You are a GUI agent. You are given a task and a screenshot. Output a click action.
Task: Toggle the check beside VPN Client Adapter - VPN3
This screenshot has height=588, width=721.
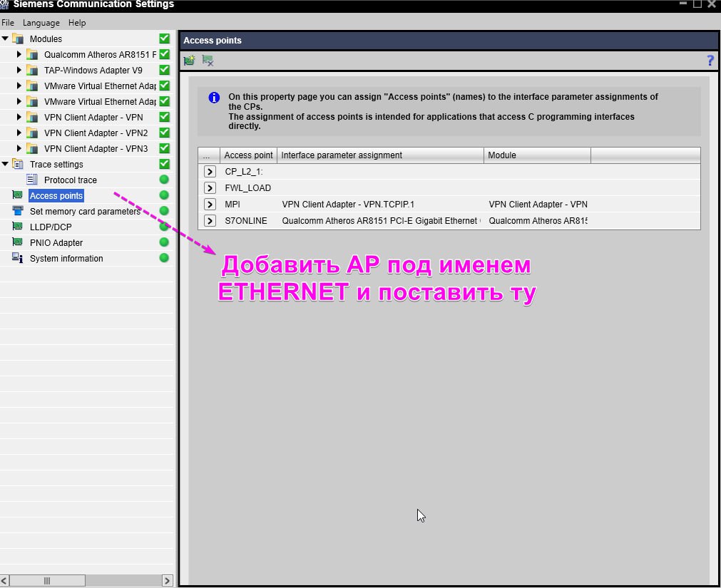point(164,148)
